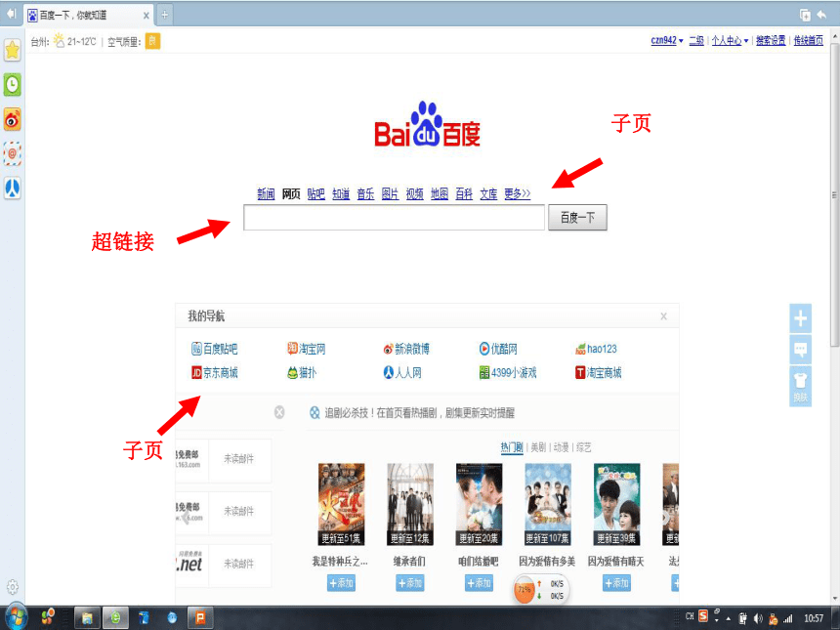Open the 地图 search category
840x630 pixels.
(x=440, y=193)
